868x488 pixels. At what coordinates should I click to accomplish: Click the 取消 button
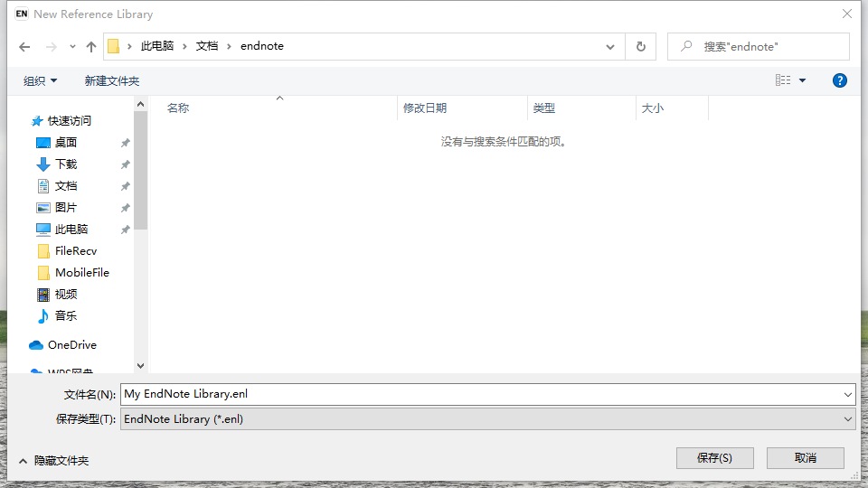(x=805, y=458)
